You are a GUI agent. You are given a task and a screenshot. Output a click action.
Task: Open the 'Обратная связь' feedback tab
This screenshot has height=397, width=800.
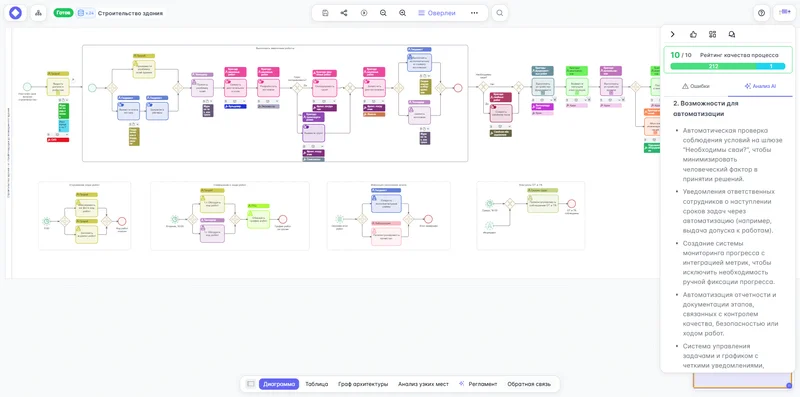coord(530,384)
